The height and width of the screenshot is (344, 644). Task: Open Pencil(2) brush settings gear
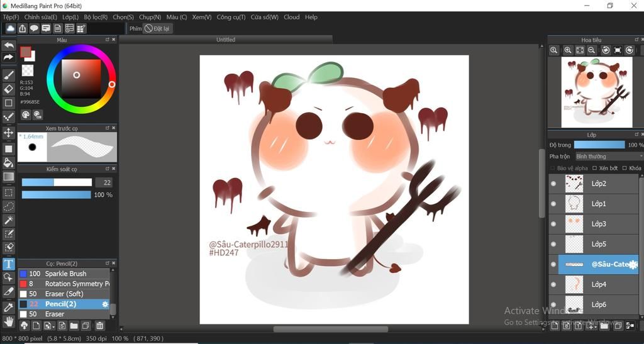point(105,304)
